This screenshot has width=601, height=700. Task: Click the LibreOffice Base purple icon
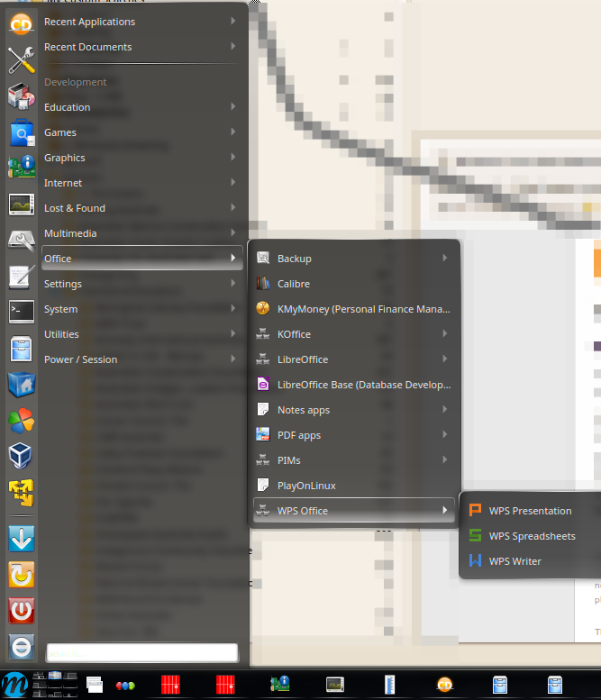point(263,385)
